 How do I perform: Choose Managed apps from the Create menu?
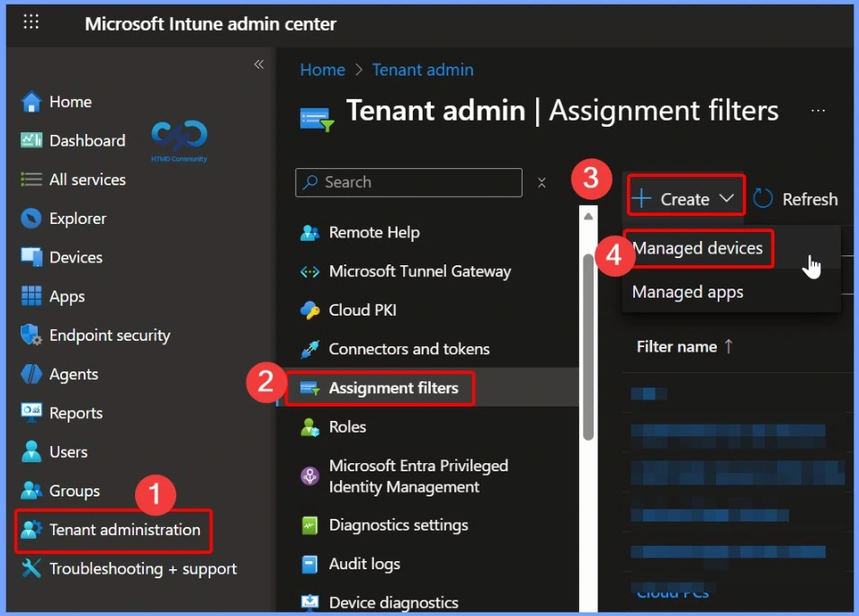(687, 291)
